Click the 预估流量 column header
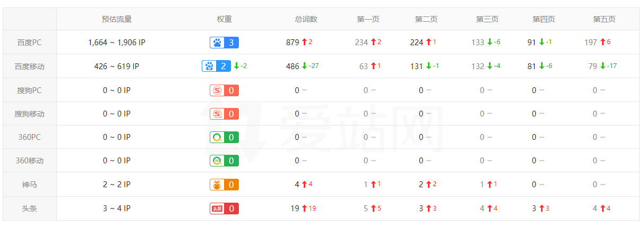 coord(116,19)
